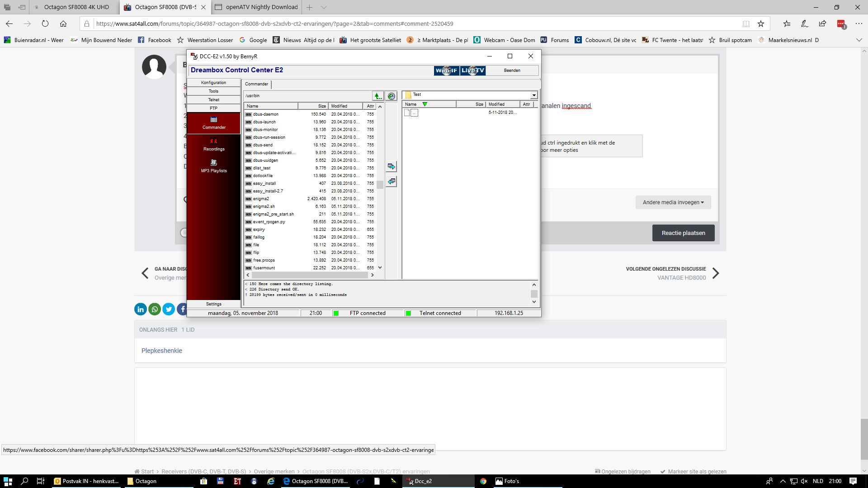Select the fusermount file row
This screenshot has height=488, width=868.
pyautogui.click(x=310, y=268)
